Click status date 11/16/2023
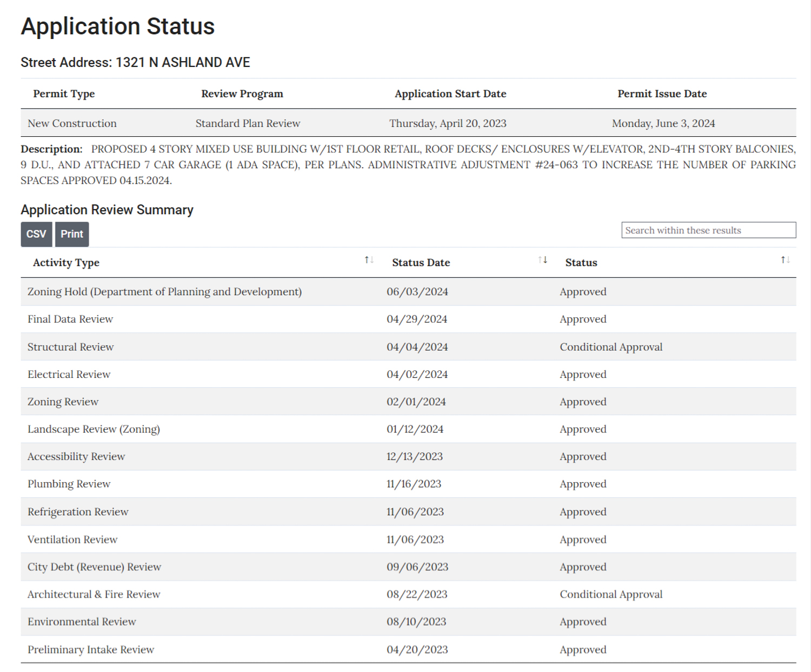 coord(414,484)
